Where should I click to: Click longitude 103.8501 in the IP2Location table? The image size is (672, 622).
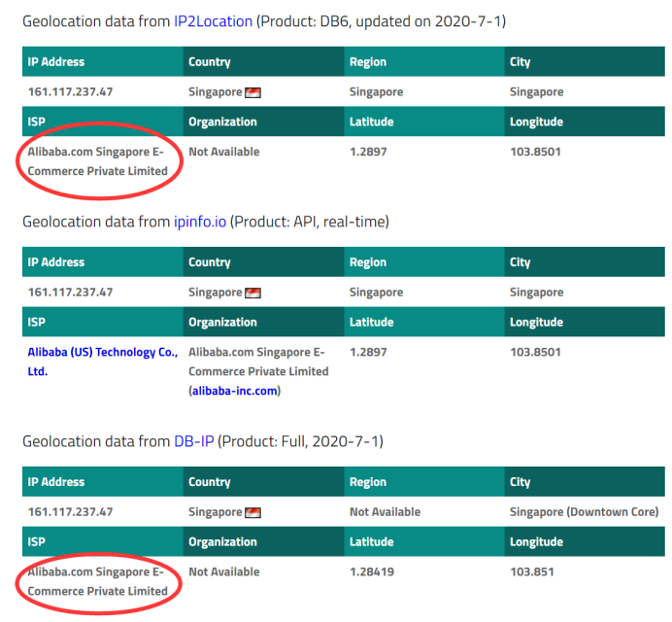click(535, 152)
